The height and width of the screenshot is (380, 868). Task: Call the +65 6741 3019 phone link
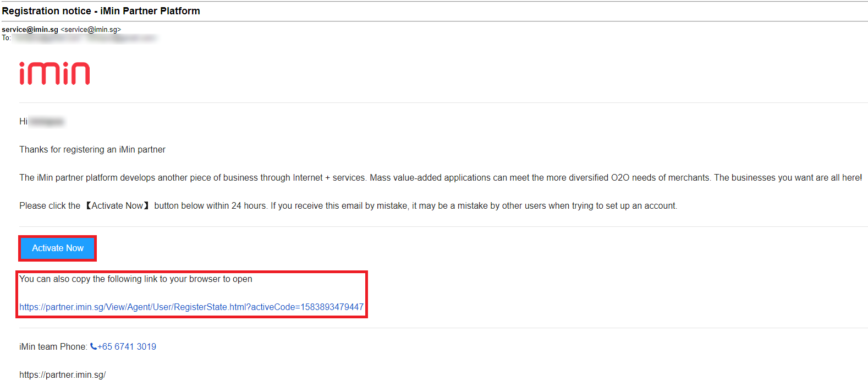(127, 347)
